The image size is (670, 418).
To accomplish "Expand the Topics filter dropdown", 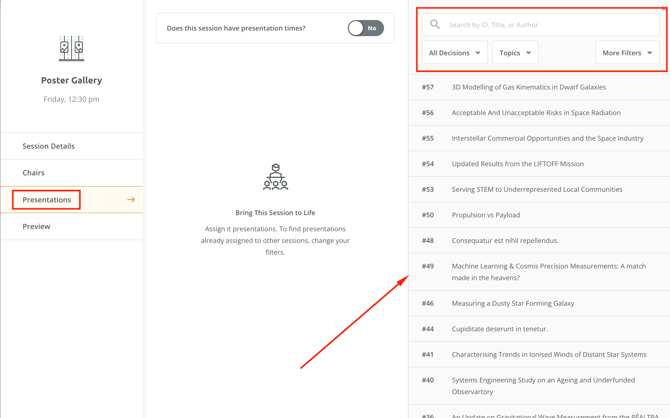I will 515,53.
